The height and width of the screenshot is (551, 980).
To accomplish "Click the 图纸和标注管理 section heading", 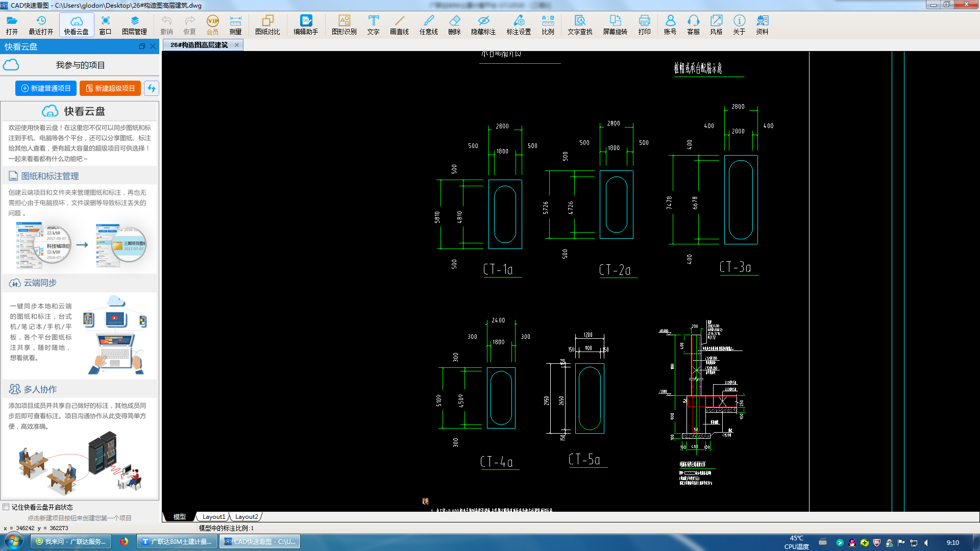I will pyautogui.click(x=50, y=176).
